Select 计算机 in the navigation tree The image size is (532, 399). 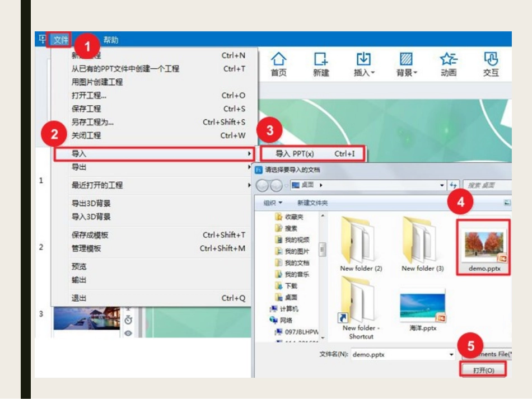[284, 309]
